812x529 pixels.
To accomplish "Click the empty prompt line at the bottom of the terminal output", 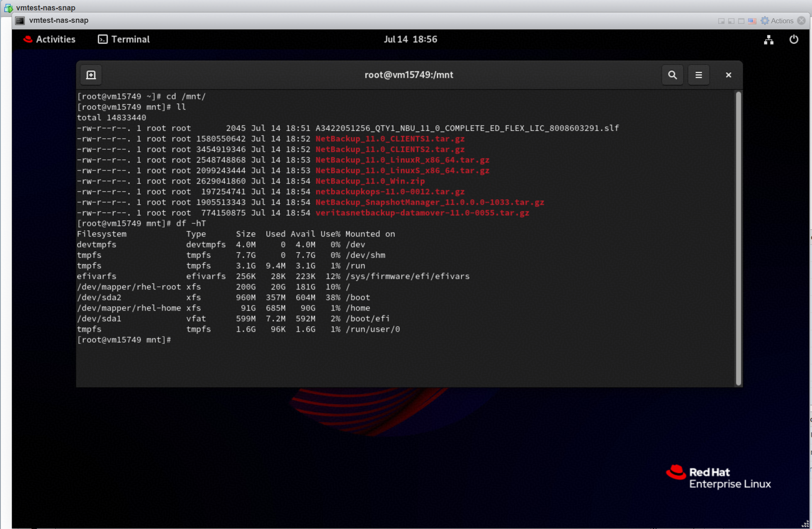I will [124, 340].
